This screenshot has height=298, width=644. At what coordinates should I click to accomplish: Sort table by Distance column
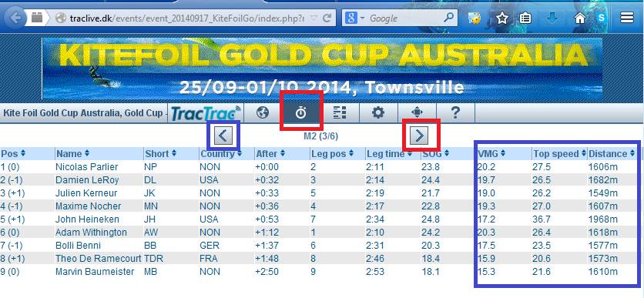tap(612, 153)
